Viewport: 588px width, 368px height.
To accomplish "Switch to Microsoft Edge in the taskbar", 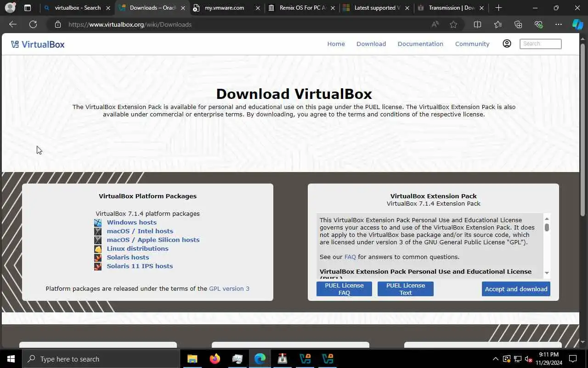I will click(x=260, y=359).
